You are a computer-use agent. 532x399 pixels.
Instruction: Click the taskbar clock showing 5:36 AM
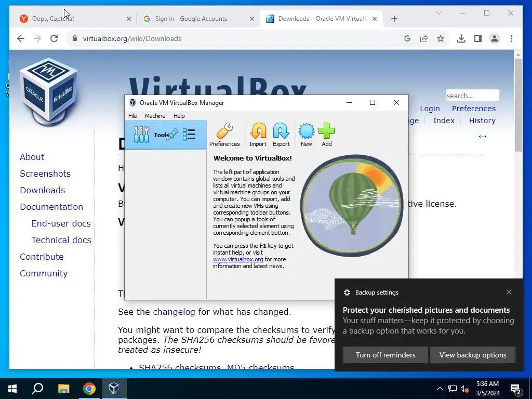click(x=487, y=389)
